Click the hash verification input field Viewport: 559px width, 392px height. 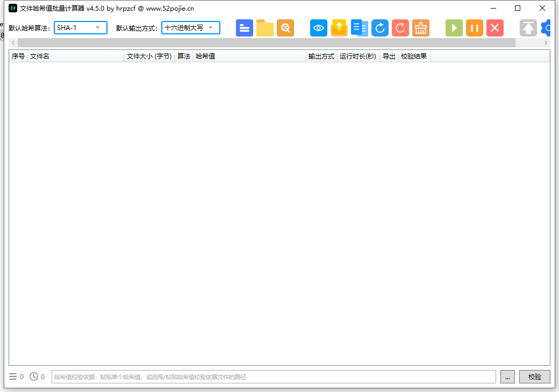tap(274, 376)
